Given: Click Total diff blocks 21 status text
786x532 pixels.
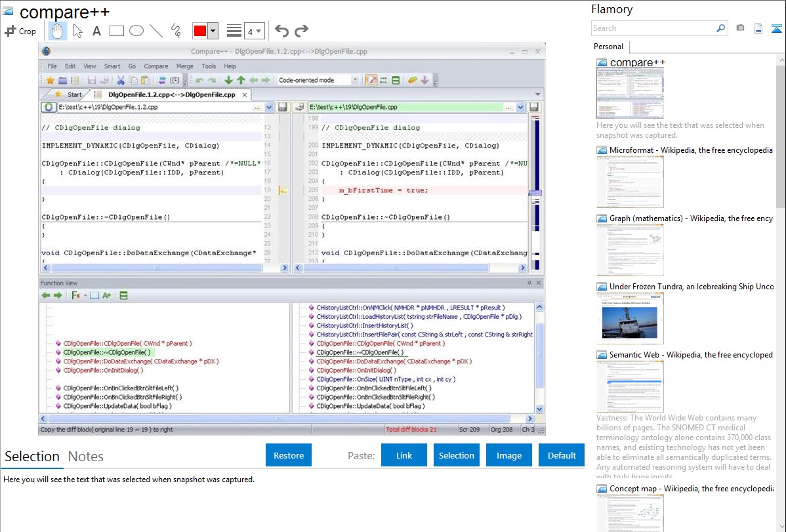Looking at the screenshot, I should (411, 430).
